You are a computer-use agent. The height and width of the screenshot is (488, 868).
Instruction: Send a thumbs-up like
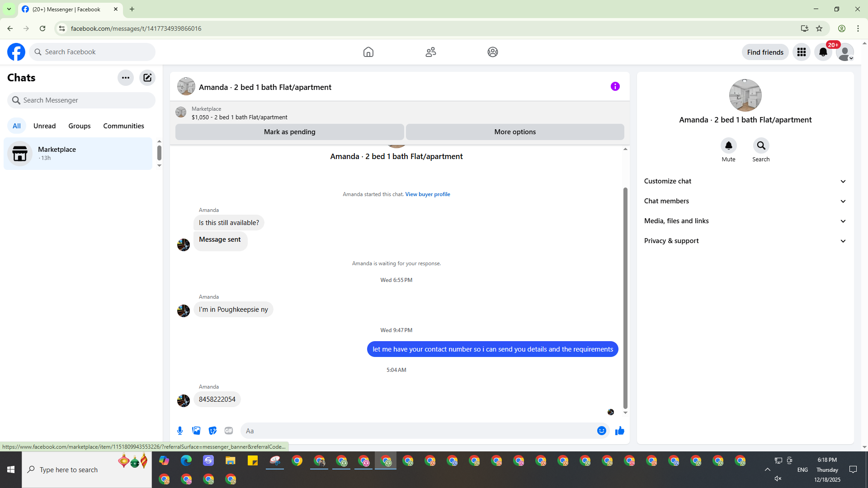(x=620, y=431)
